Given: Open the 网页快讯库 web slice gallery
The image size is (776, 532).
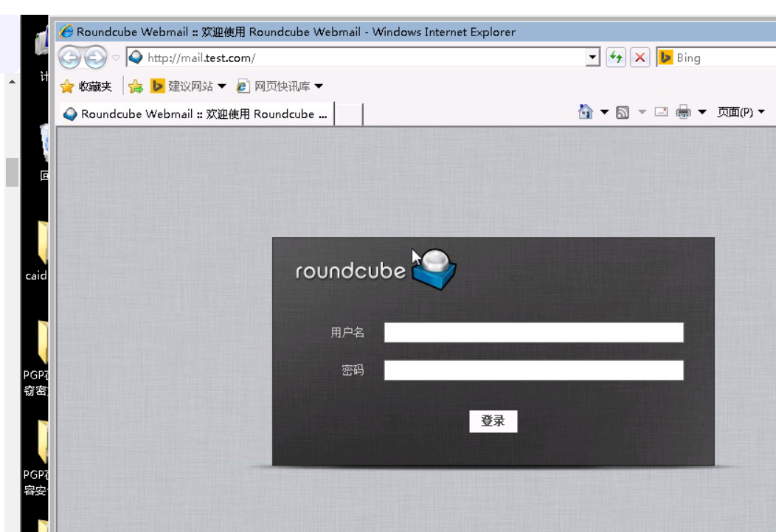Looking at the screenshot, I should pyautogui.click(x=273, y=86).
